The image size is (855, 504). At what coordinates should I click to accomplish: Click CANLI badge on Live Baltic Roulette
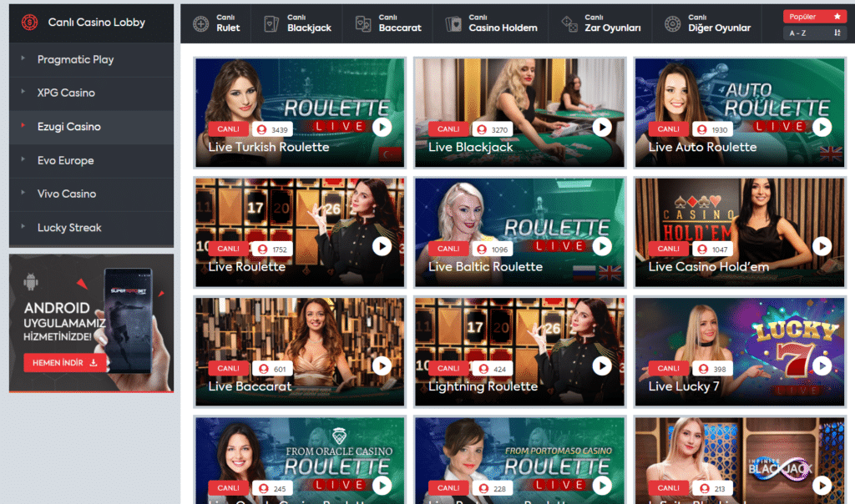(448, 249)
